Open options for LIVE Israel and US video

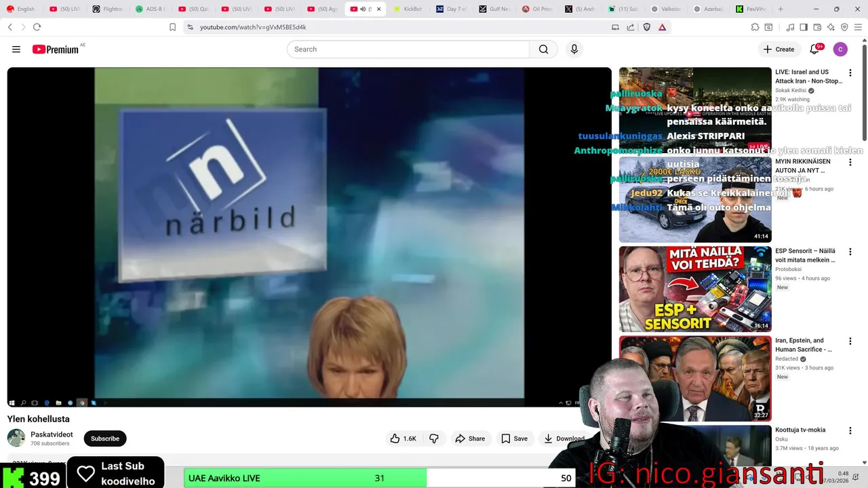pyautogui.click(x=850, y=73)
